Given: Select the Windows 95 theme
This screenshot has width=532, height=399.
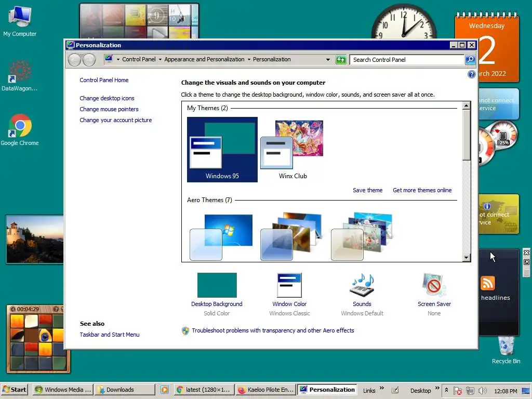Looking at the screenshot, I should tap(222, 150).
